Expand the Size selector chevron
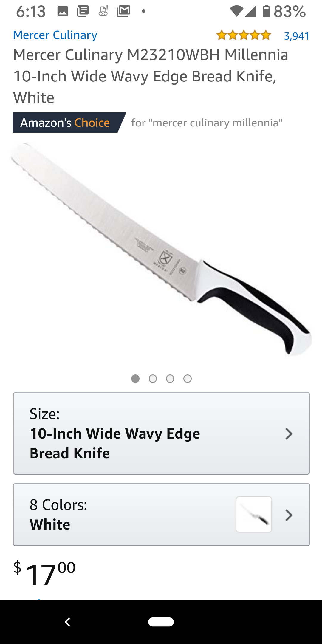Image resolution: width=322 pixels, height=644 pixels. [x=289, y=434]
